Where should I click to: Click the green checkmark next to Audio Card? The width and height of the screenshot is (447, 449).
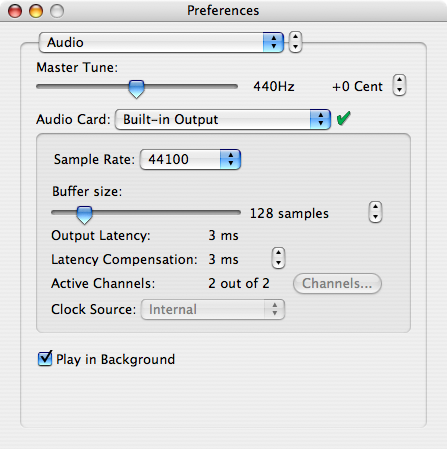click(x=343, y=118)
